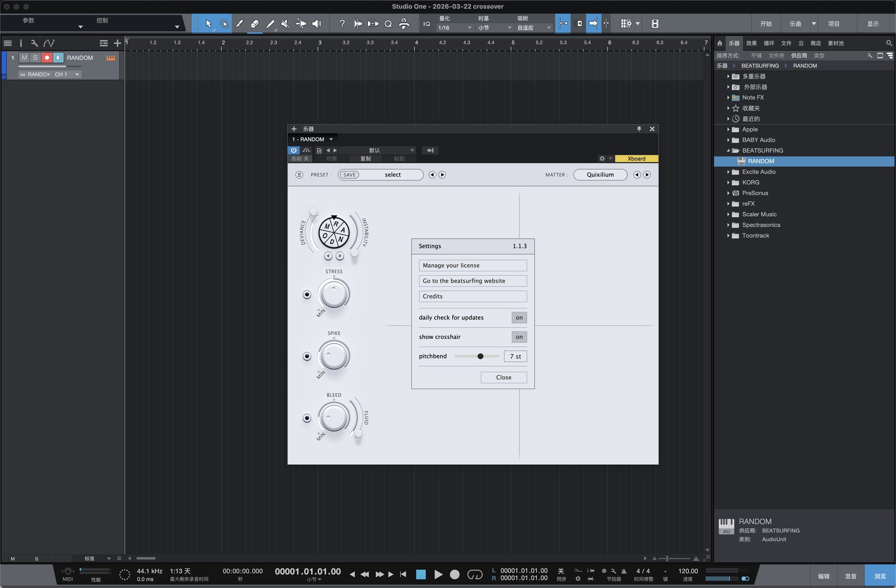Viewport: 896px width, 588px height.
Task: Click the Quantize Q icon
Action: (388, 23)
